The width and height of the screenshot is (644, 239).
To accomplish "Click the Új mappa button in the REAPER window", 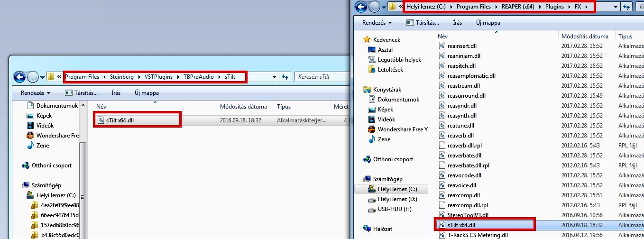I will point(488,22).
